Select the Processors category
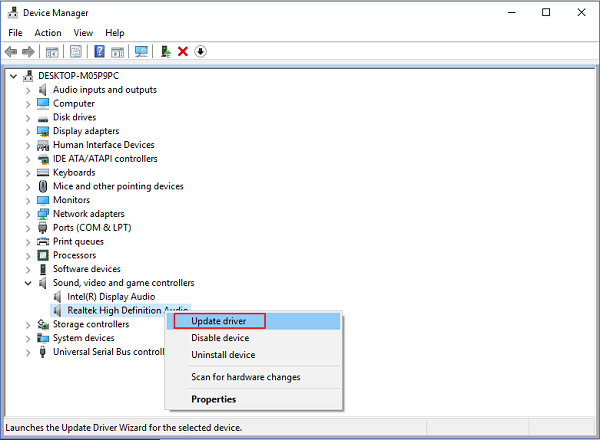This screenshot has height=440, width=600. point(74,255)
